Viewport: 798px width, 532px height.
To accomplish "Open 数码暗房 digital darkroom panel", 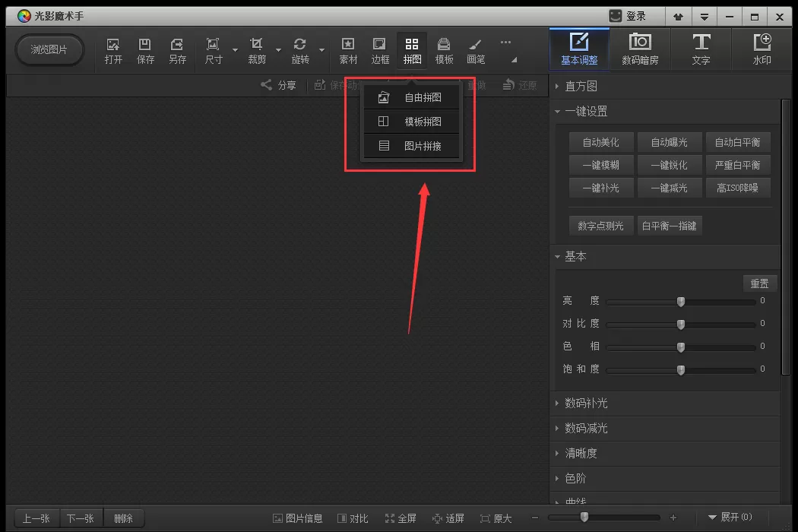I will (x=640, y=49).
